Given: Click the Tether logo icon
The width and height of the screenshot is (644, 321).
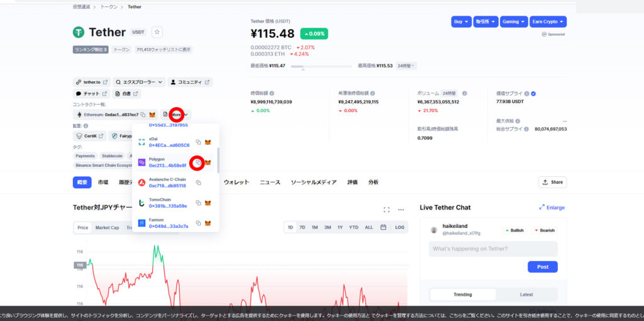Looking at the screenshot, I should [79, 32].
